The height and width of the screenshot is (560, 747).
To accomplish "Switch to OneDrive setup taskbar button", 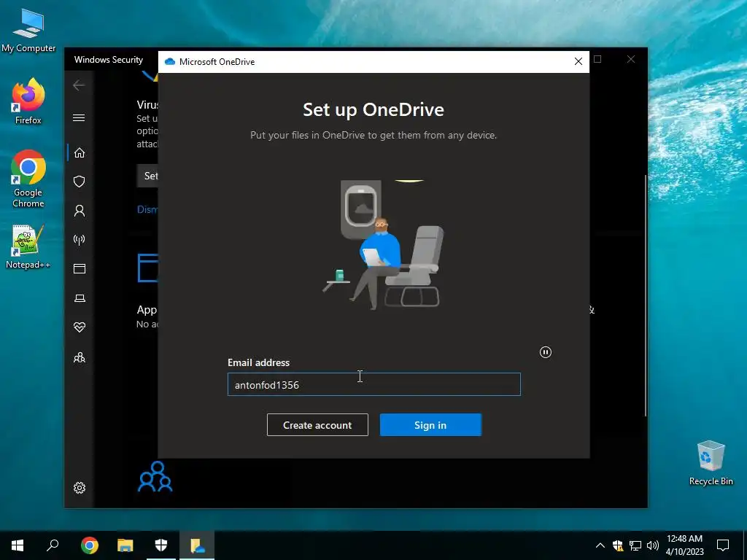I will (197, 545).
